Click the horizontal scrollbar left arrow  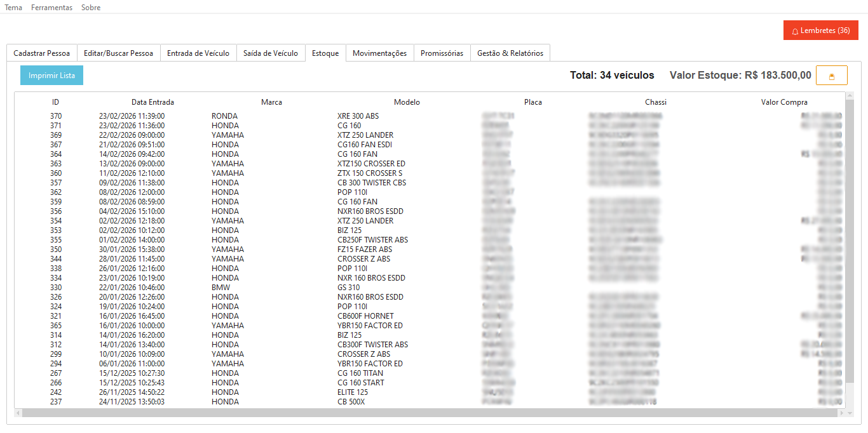pos(18,413)
